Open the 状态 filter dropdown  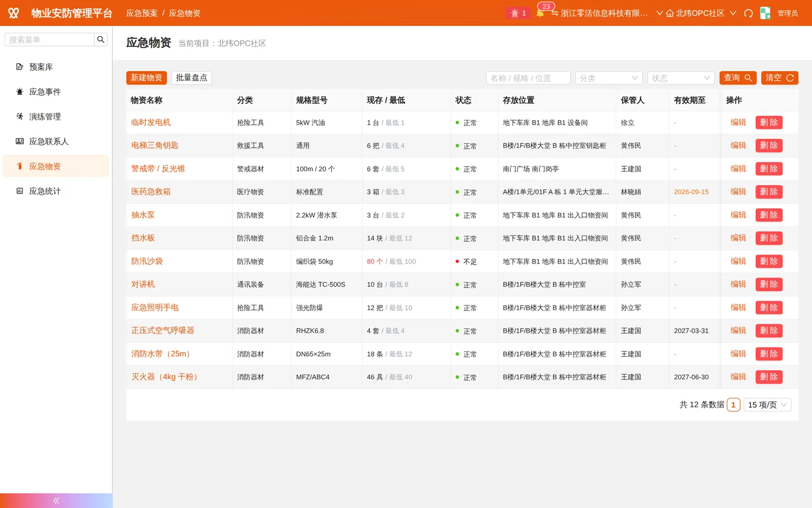pos(681,78)
